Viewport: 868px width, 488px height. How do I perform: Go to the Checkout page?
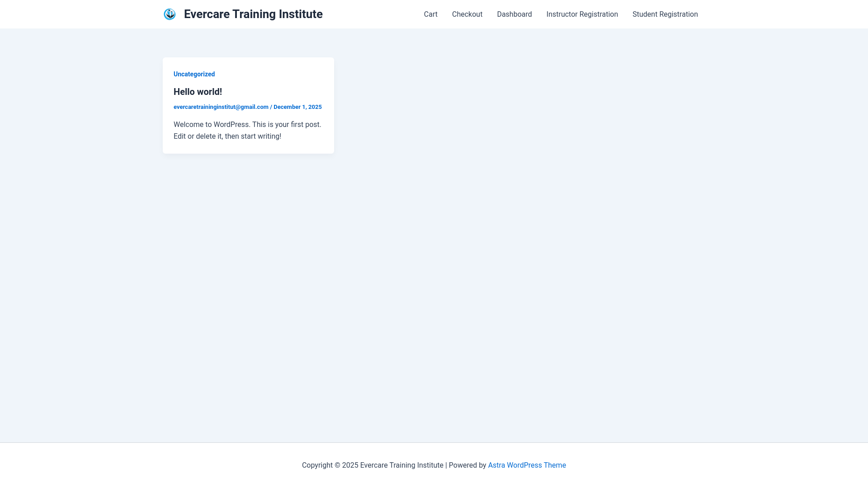coord(467,14)
